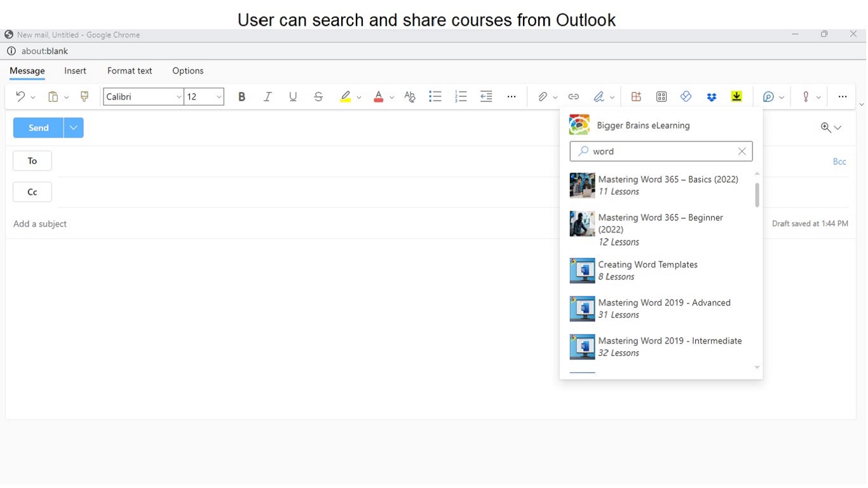Click the Cc recipients button
The width and height of the screenshot is (868, 488).
[32, 192]
